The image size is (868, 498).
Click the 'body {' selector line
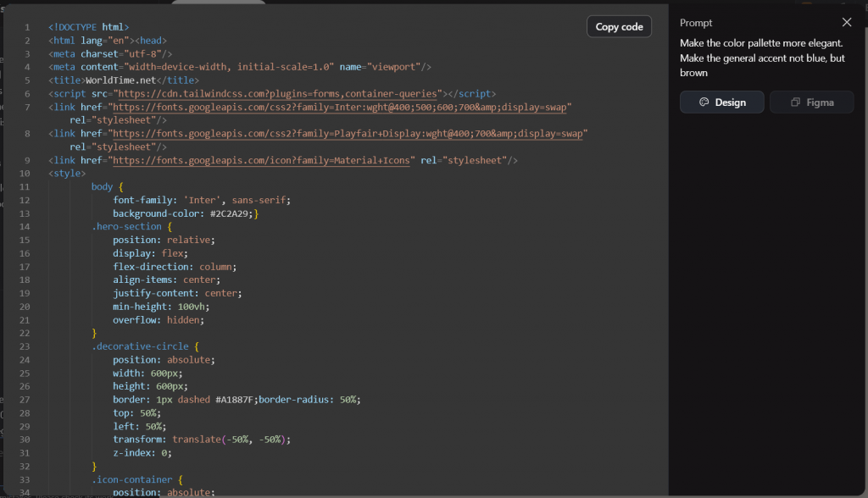108,187
